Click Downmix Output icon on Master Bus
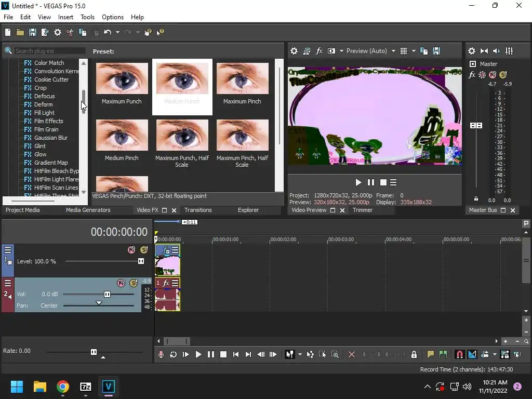Image resolution: width=532 pixels, height=399 pixels. point(484,51)
